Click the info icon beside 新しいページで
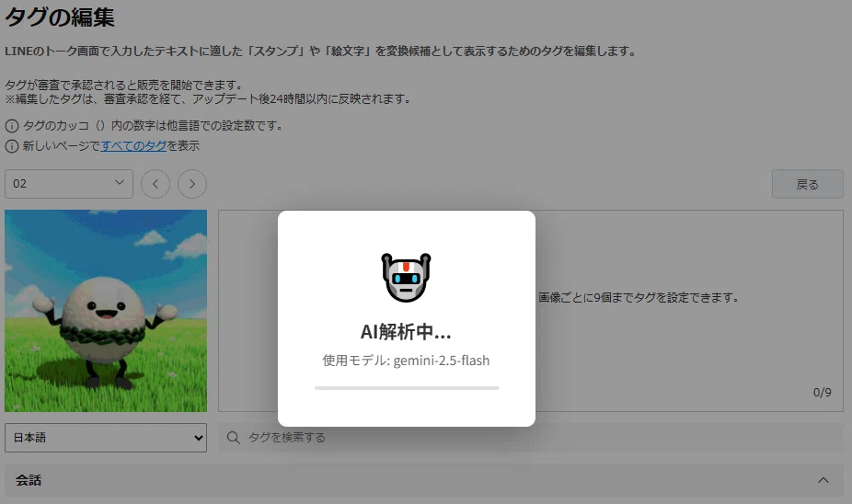The width and height of the screenshot is (852, 504). tap(11, 146)
